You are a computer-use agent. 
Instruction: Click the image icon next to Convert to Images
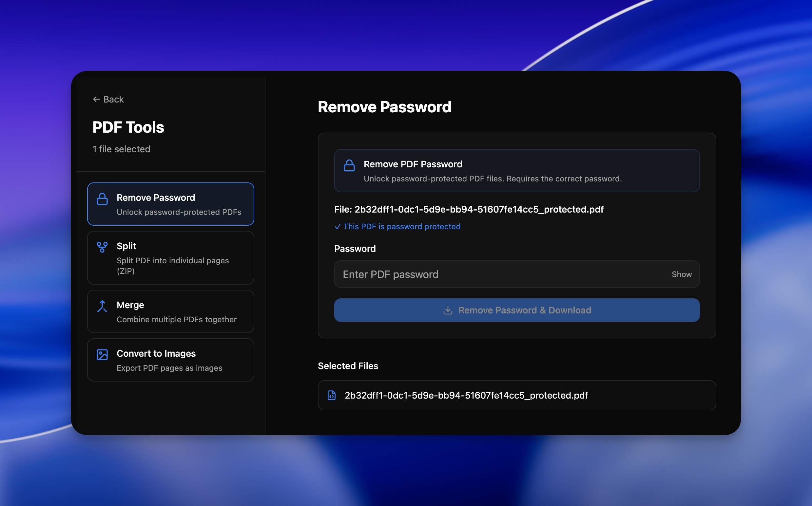102,354
